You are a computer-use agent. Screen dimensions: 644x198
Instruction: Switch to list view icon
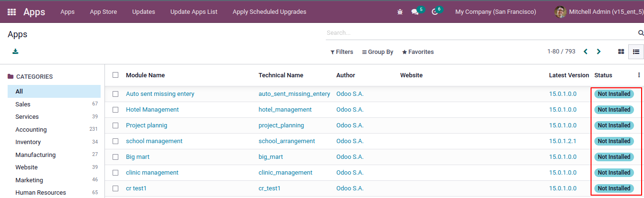click(x=636, y=52)
